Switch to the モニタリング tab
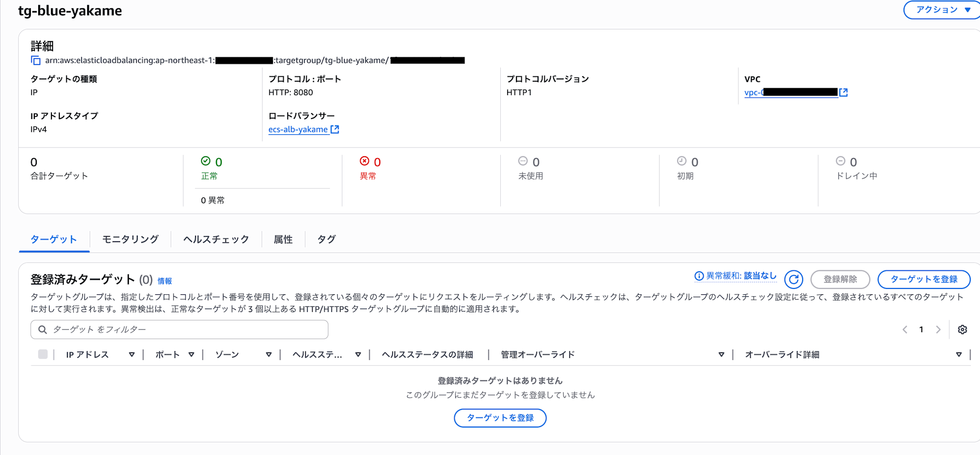Image resolution: width=980 pixels, height=455 pixels. (x=130, y=239)
